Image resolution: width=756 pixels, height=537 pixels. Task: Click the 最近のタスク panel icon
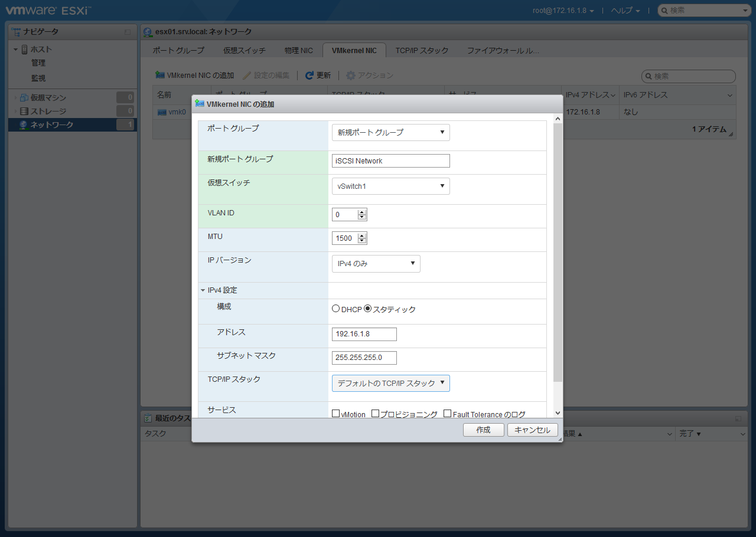point(148,418)
